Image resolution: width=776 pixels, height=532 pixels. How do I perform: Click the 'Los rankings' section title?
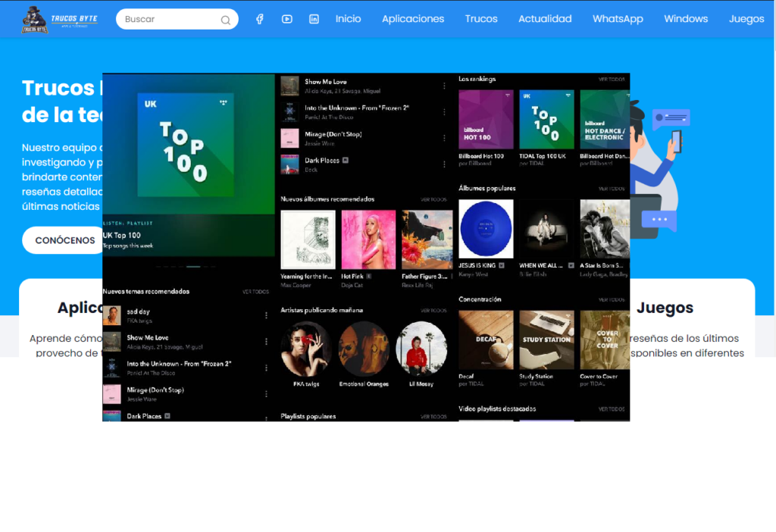pyautogui.click(x=477, y=79)
